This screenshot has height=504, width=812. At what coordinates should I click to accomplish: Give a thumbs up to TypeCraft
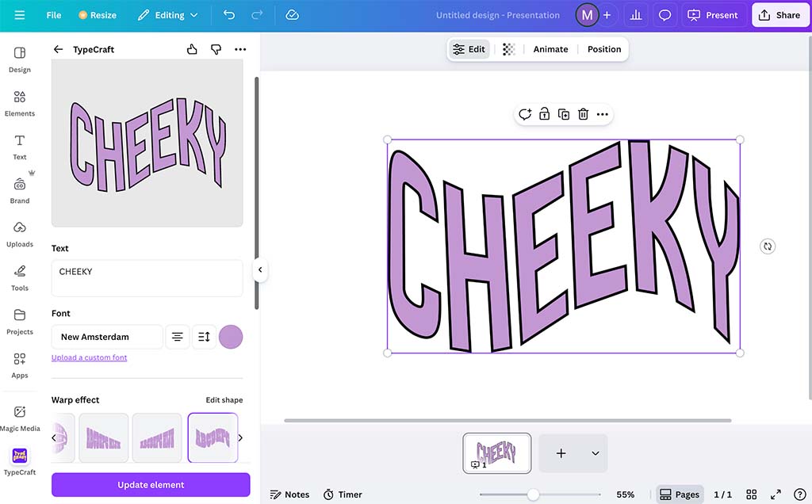tap(191, 49)
